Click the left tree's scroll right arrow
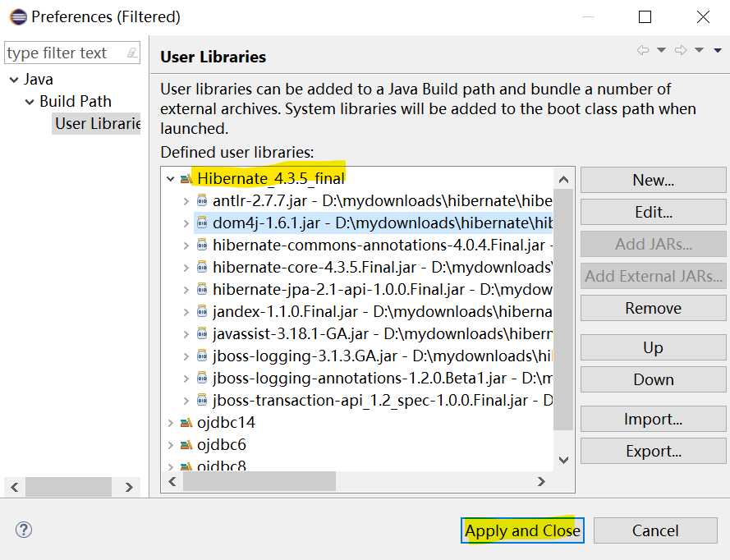The width and height of the screenshot is (730, 560). click(x=129, y=488)
